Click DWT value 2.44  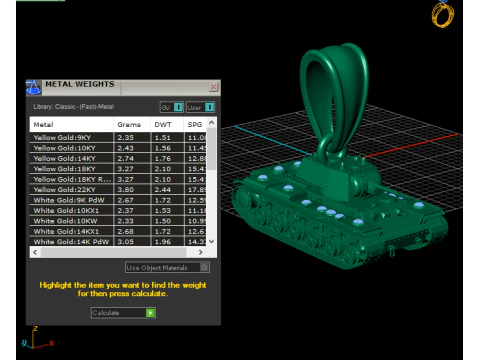pos(163,189)
